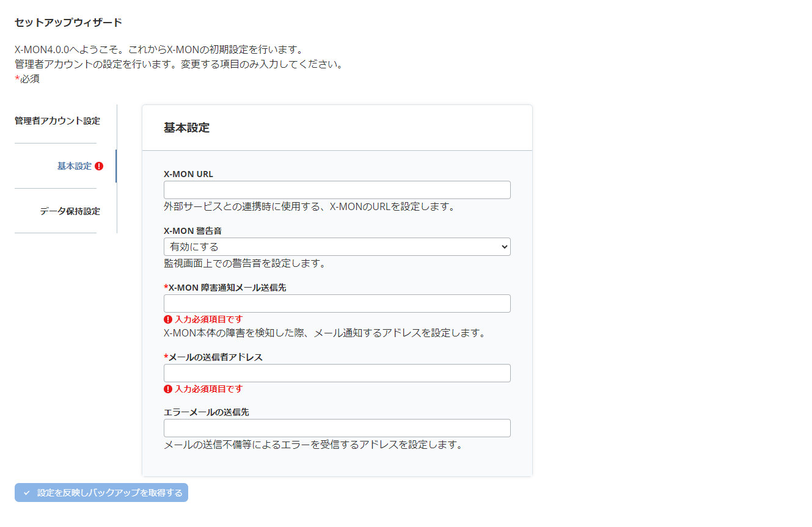
Task: Click the X-MON4.0.0へようこそ welcome text
Action: [x=159, y=49]
